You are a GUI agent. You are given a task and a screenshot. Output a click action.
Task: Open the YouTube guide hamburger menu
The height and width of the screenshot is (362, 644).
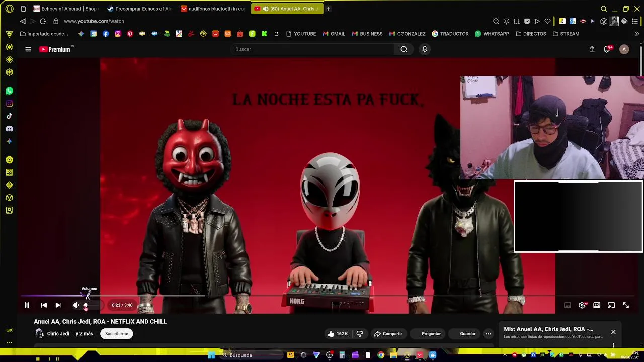click(28, 49)
